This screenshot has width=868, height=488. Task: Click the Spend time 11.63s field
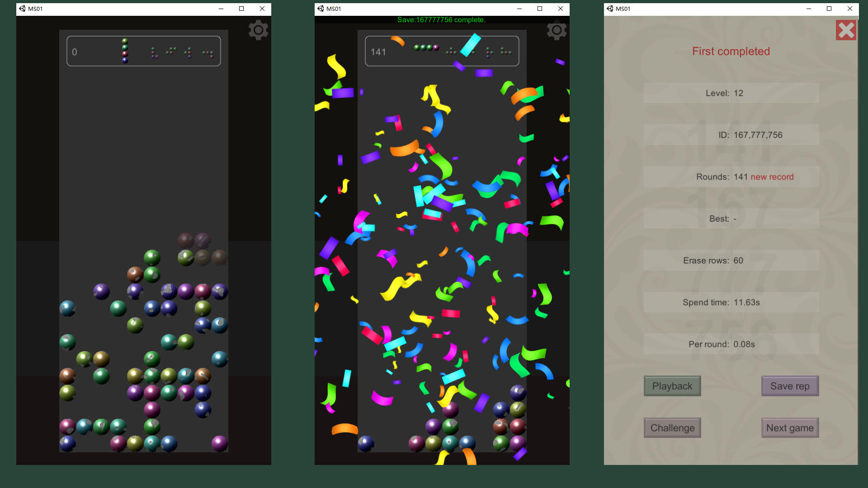click(x=731, y=302)
